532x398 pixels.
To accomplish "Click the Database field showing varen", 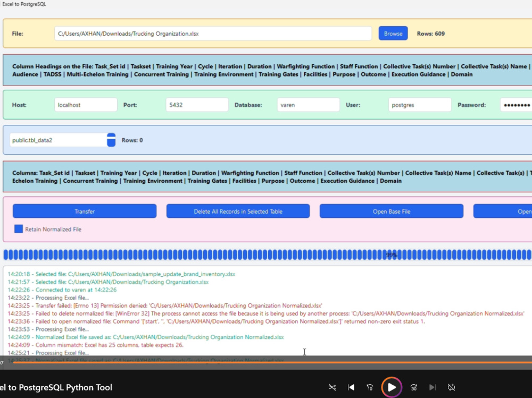I will 309,105.
